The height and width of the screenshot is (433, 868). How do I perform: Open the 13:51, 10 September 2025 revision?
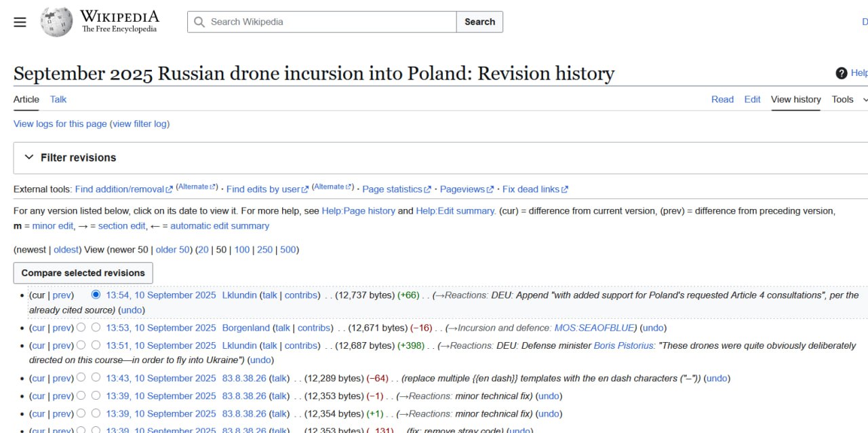pos(161,345)
